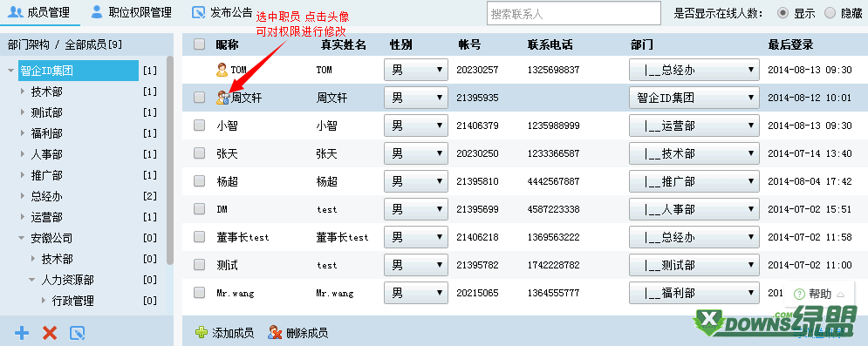This screenshot has height=346, width=868.
Task: Select 人事部 in department tree
Action: click(x=46, y=154)
